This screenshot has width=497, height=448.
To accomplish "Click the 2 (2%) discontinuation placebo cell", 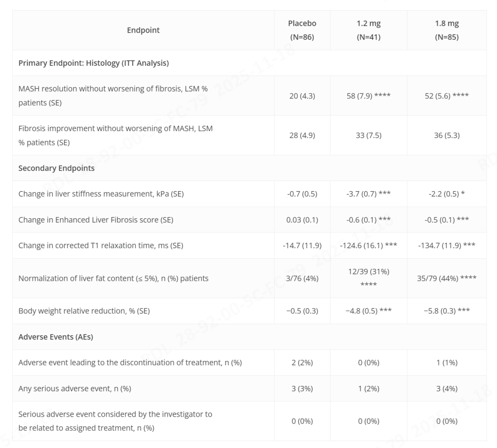I will pos(302,362).
